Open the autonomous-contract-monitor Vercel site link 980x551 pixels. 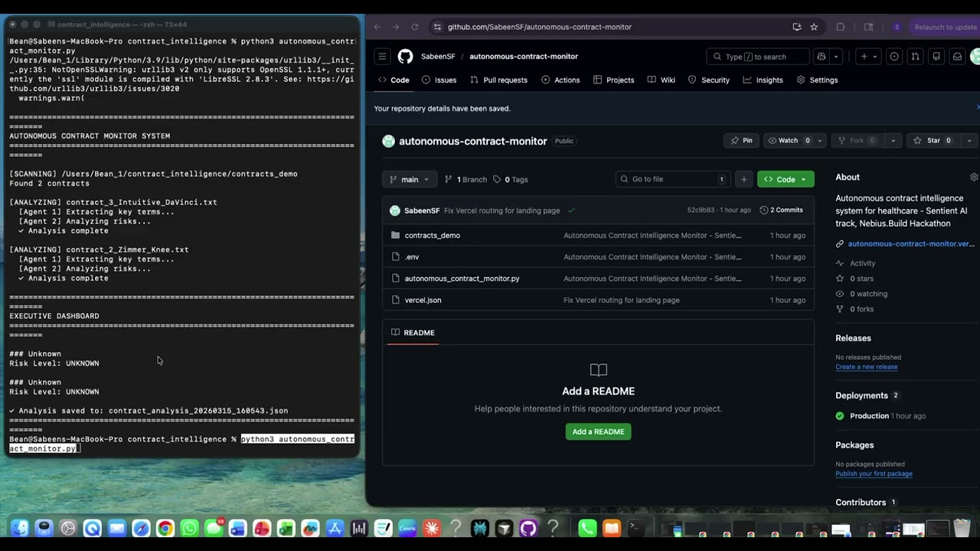pyautogui.click(x=911, y=244)
